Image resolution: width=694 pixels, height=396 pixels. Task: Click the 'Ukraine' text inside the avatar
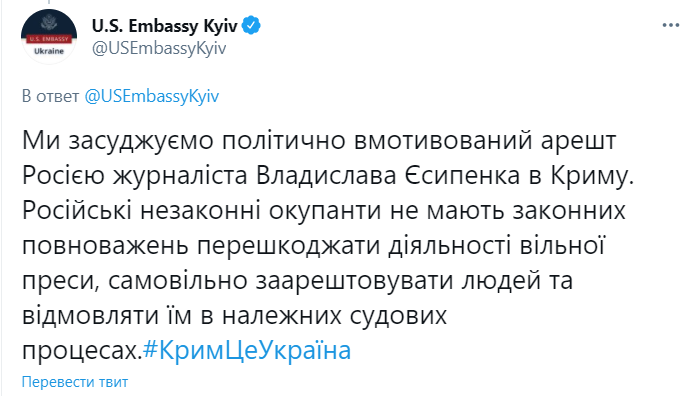click(49, 51)
